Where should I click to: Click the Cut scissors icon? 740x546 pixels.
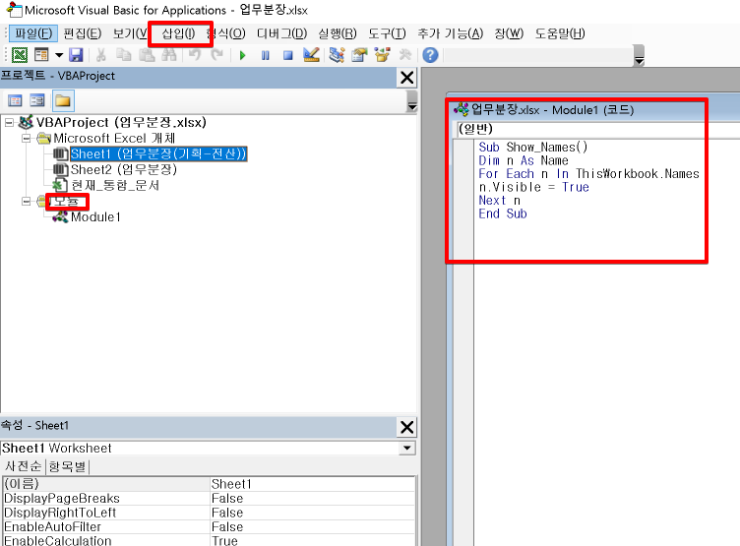(x=101, y=55)
